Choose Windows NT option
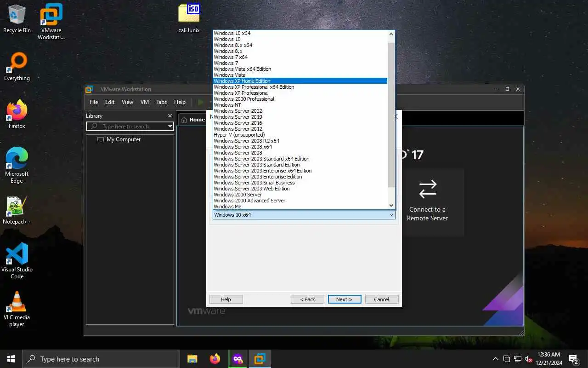This screenshot has height=368, width=588. pyautogui.click(x=300, y=105)
